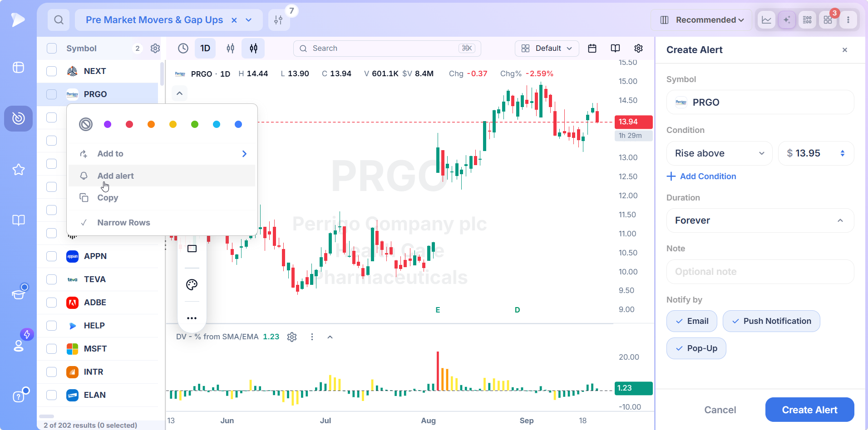868x430 pixels.
Task: Open the color palette icon on the drawing toolbar
Action: (x=192, y=285)
